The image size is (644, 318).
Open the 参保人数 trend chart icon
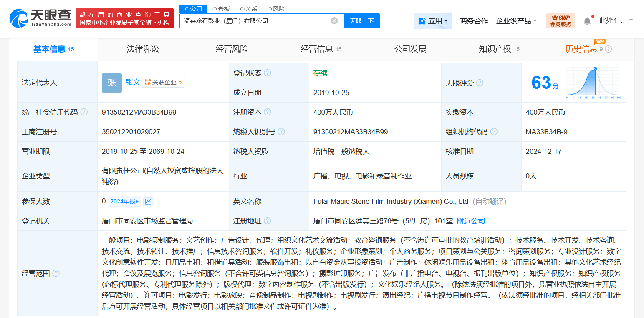coord(148,202)
